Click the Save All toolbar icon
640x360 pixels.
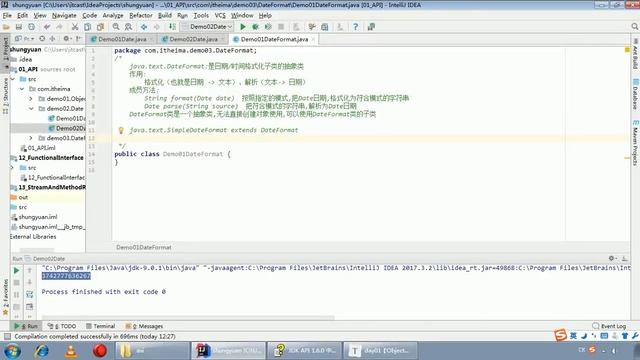19,27
